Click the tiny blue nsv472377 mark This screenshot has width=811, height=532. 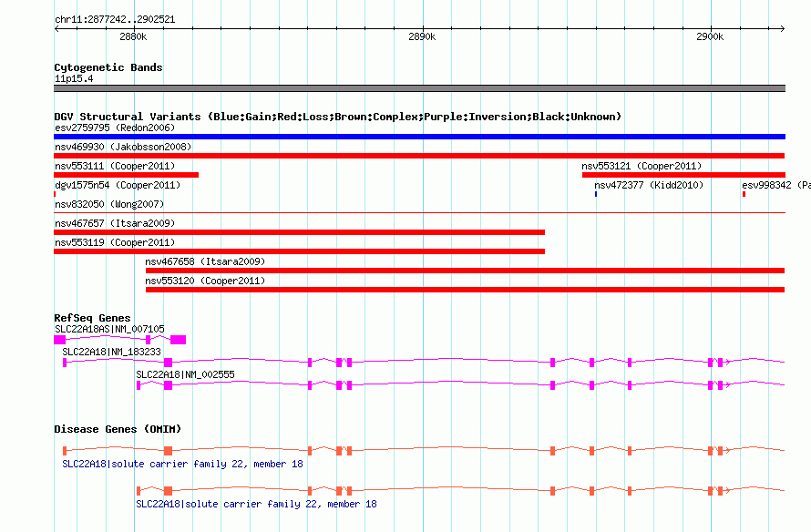pyautogui.click(x=596, y=194)
